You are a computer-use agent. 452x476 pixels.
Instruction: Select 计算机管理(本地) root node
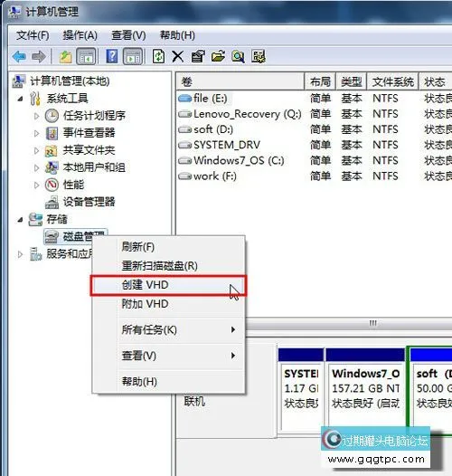tap(70, 81)
